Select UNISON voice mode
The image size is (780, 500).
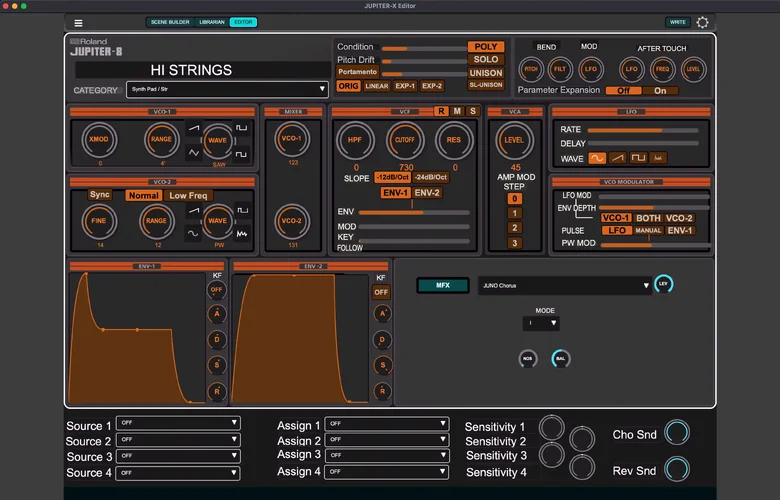[x=486, y=73]
